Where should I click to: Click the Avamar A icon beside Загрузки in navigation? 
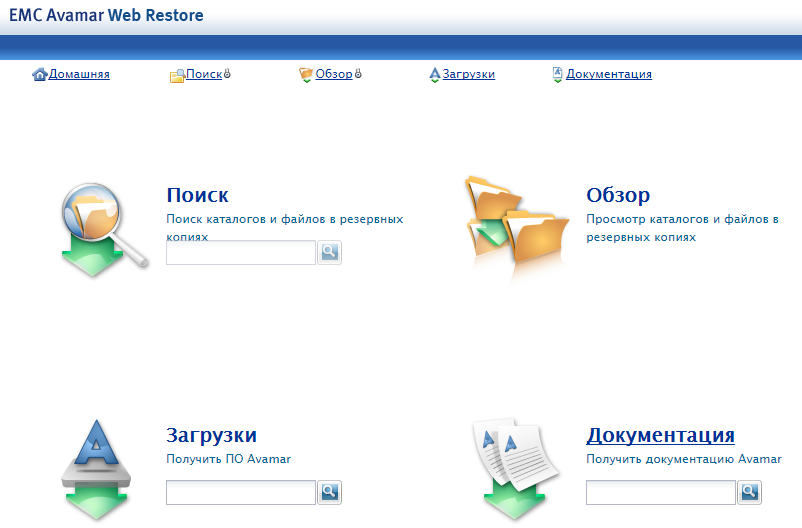pyautogui.click(x=435, y=75)
